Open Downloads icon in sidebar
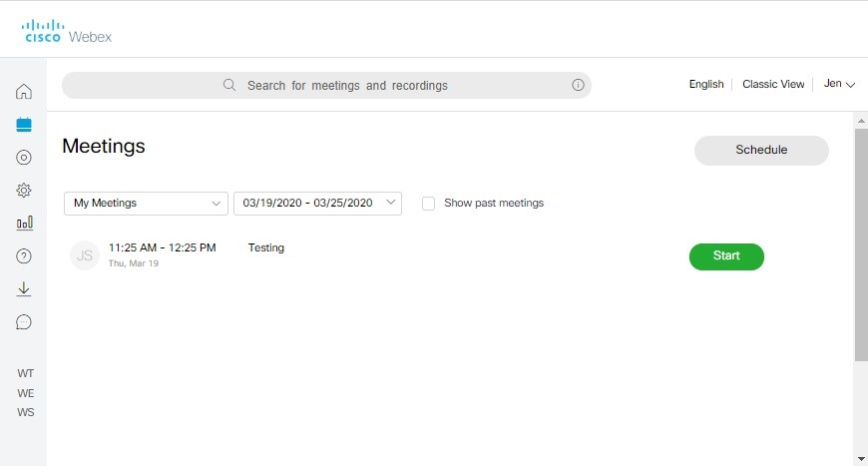The width and height of the screenshot is (868, 466). point(24,288)
